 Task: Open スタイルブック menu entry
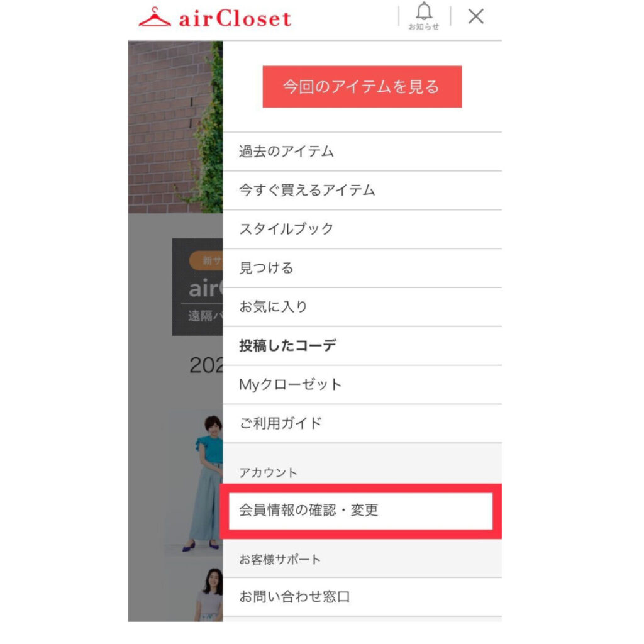(362, 229)
